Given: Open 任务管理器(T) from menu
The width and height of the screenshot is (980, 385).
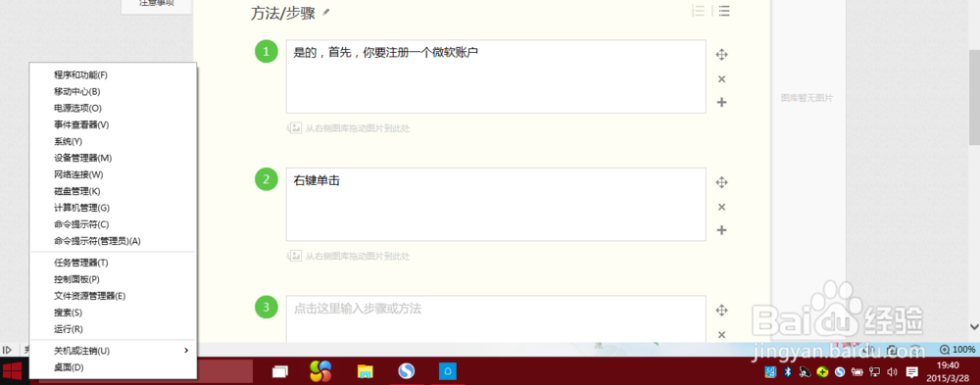Looking at the screenshot, I should pyautogui.click(x=113, y=263).
